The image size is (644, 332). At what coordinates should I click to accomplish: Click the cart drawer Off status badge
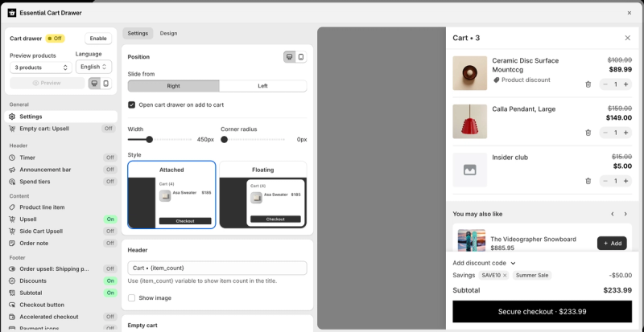coord(55,39)
